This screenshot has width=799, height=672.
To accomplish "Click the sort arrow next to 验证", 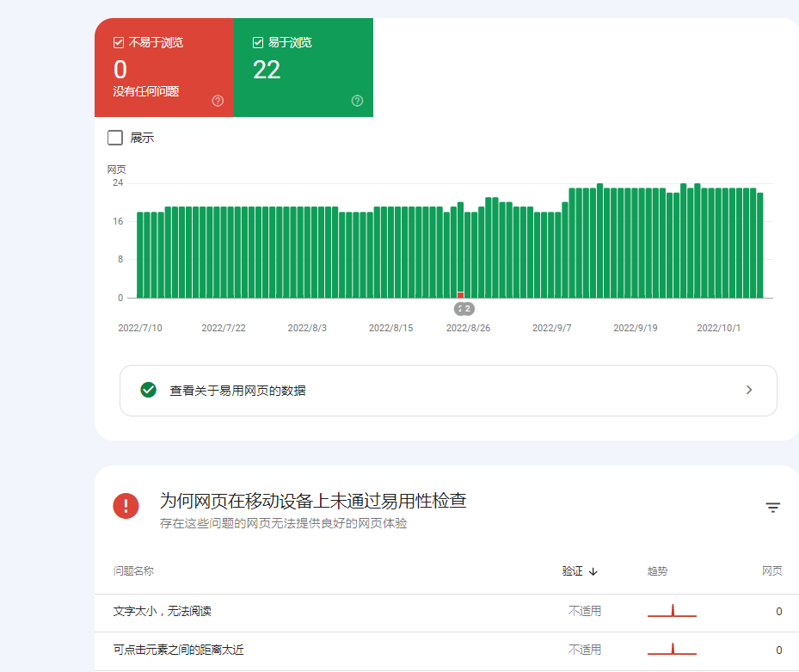I will pos(594,570).
